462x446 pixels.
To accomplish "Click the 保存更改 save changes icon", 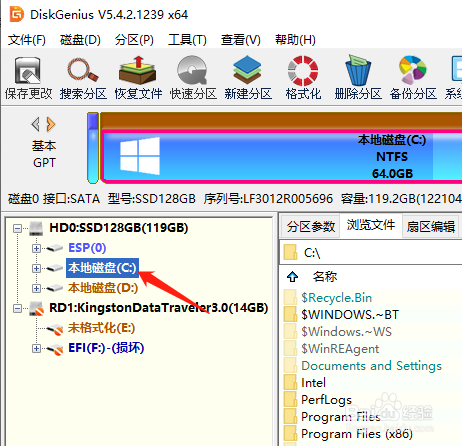I will click(28, 70).
